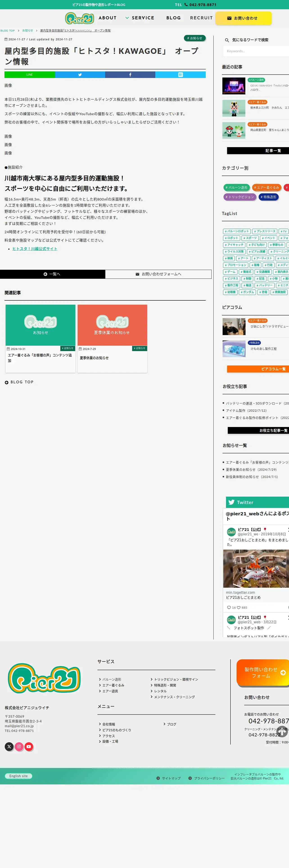Click the reply bubble icon showing 14

click(x=229, y=608)
